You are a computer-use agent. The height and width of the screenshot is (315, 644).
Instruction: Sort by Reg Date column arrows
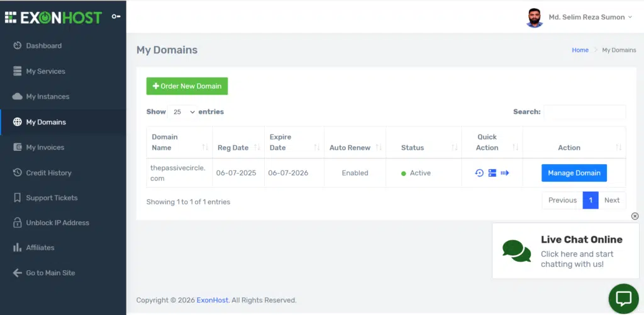pyautogui.click(x=257, y=147)
